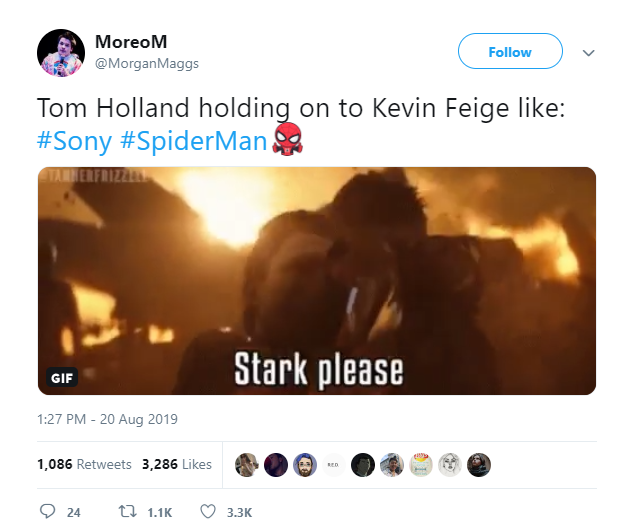Open MoreoM's profile avatar picture
The image size is (635, 529).
tap(60, 53)
